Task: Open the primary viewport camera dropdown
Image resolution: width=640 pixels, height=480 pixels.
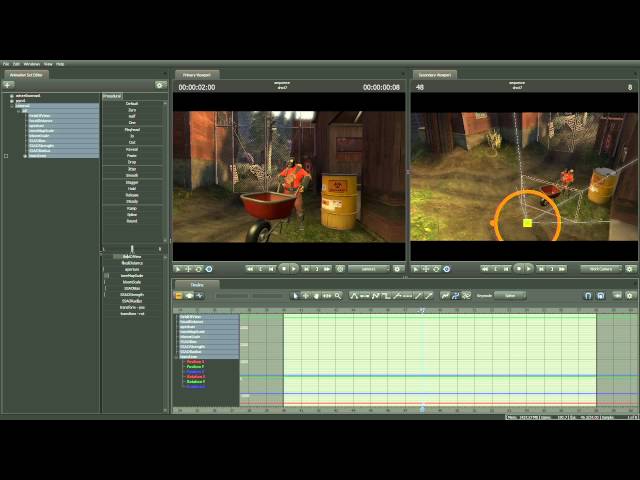Action: click(x=369, y=269)
